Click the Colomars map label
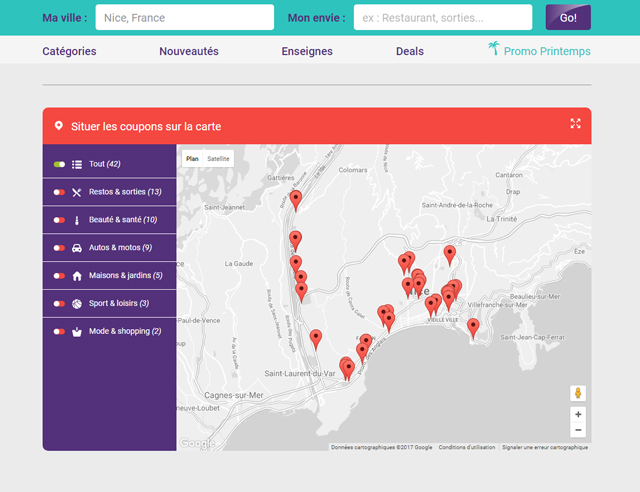This screenshot has height=492, width=640. click(x=353, y=170)
